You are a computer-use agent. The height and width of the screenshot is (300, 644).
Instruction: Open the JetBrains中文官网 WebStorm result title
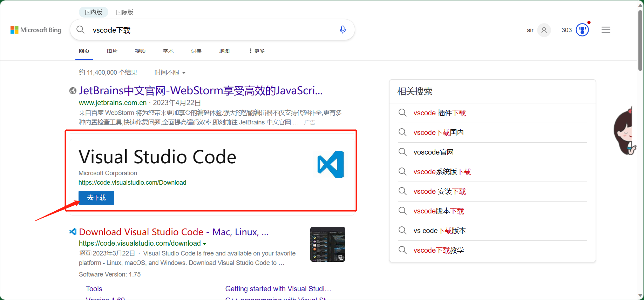[201, 91]
